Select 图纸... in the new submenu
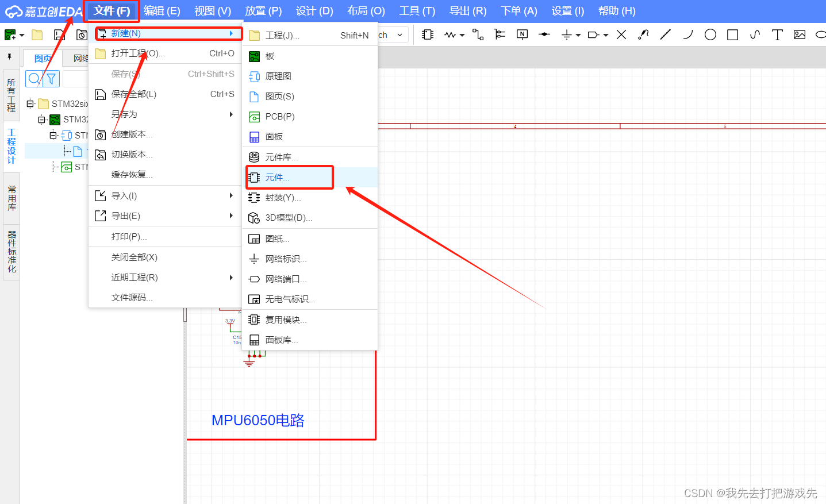826x504 pixels. (310, 239)
